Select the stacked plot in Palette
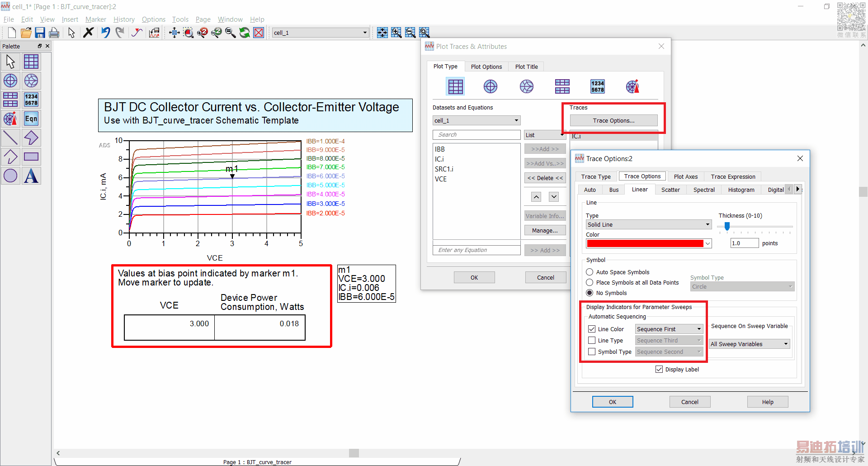This screenshot has width=868, height=466. click(10, 100)
